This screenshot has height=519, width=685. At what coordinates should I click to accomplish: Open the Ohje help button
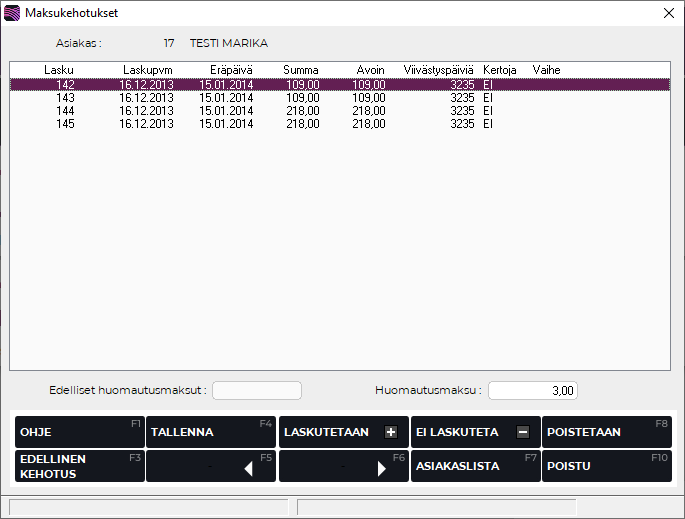[x=79, y=432]
